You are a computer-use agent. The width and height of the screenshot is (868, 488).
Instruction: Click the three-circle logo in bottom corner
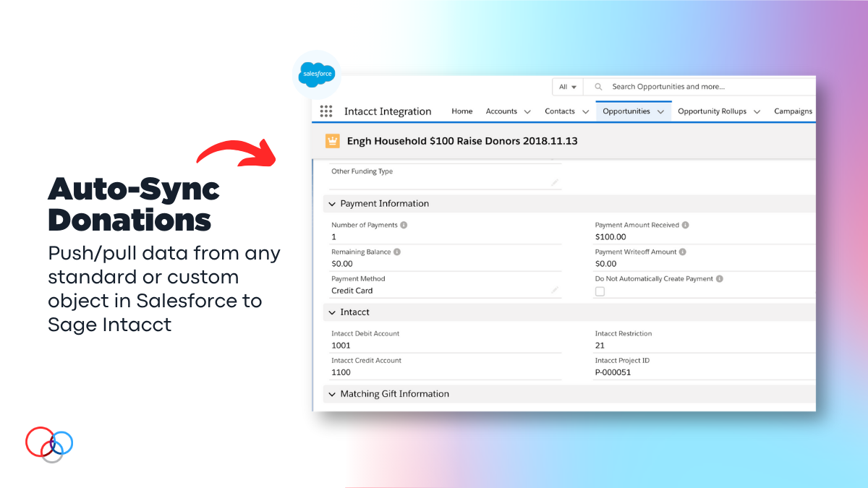click(x=49, y=444)
